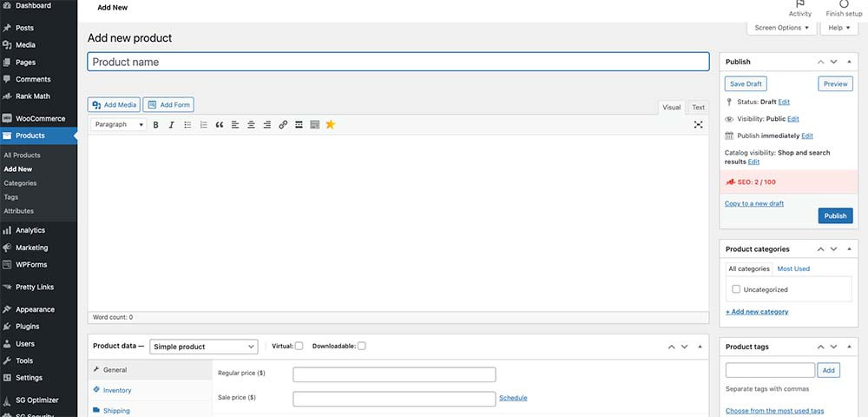Center align the text
Image resolution: width=868 pixels, height=417 pixels.
[251, 125]
